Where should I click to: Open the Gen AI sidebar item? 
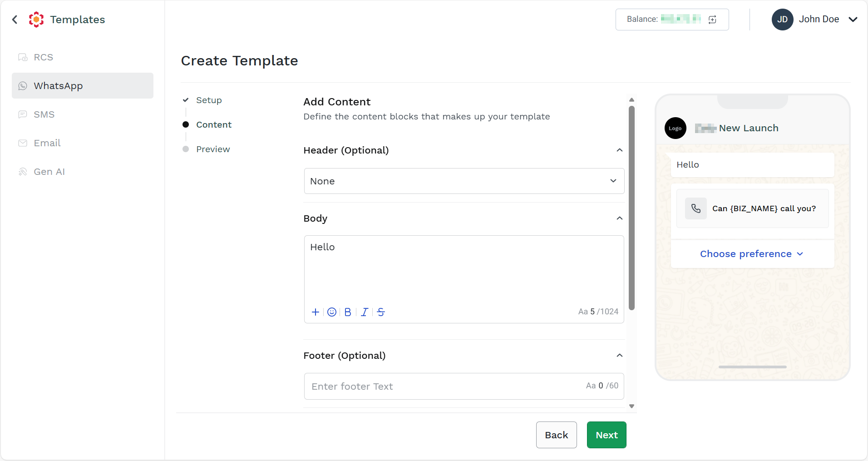(49, 172)
